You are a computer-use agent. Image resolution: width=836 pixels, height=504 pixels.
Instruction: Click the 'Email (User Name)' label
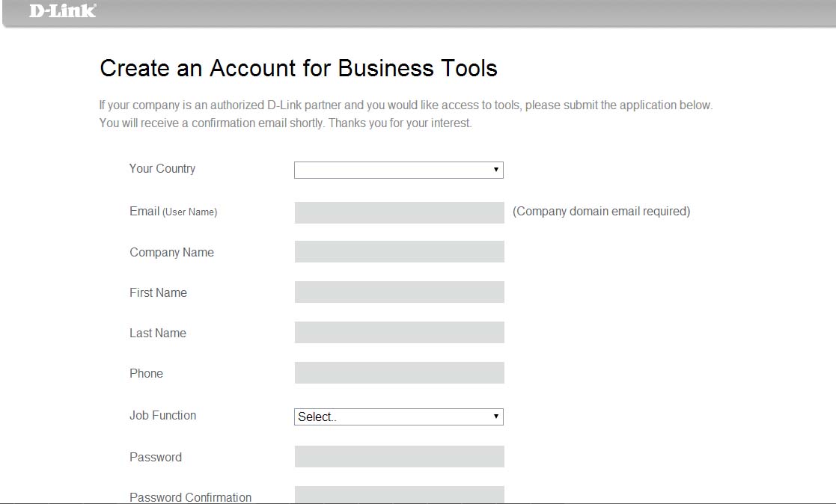pos(173,212)
